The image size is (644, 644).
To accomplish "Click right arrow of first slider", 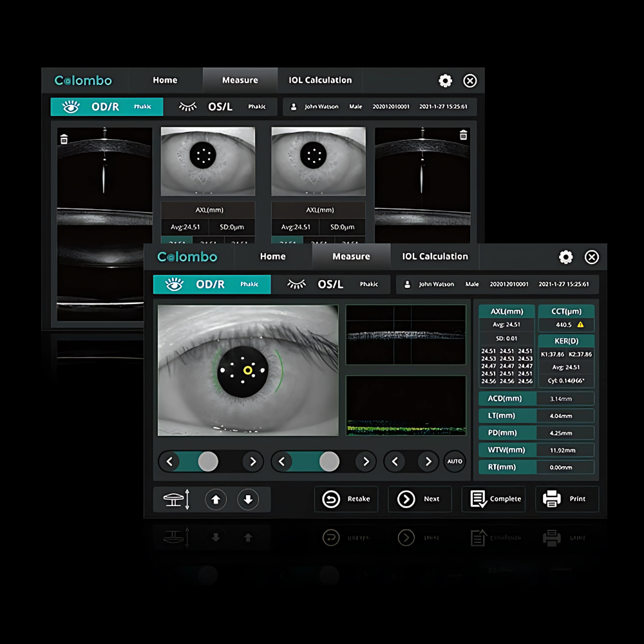I will (252, 461).
